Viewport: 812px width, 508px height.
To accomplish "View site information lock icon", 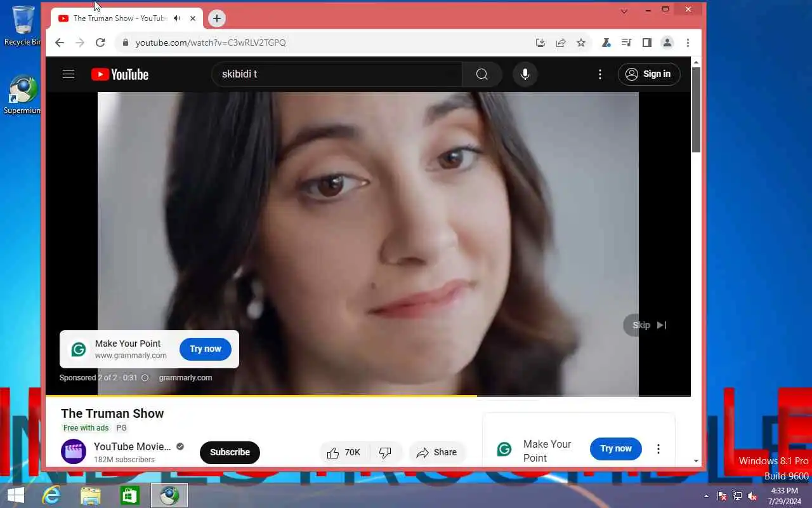I will pos(126,43).
